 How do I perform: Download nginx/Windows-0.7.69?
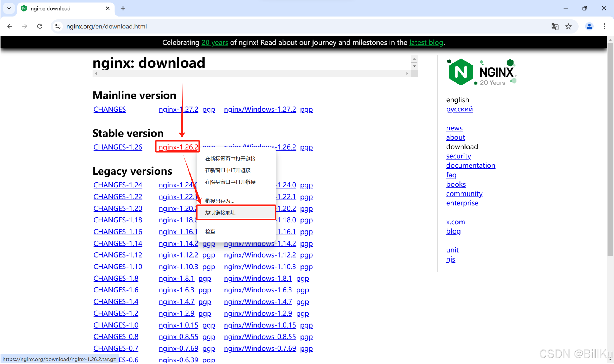260,348
